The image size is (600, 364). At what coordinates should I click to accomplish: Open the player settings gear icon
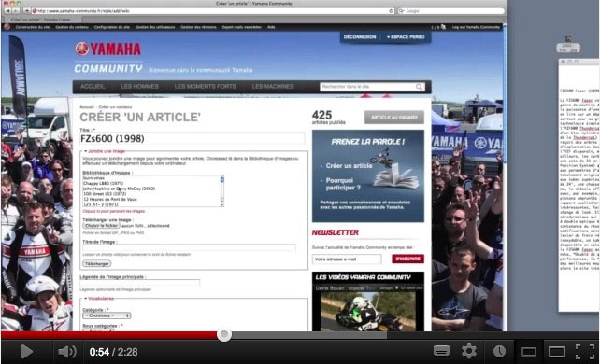pyautogui.click(x=469, y=351)
